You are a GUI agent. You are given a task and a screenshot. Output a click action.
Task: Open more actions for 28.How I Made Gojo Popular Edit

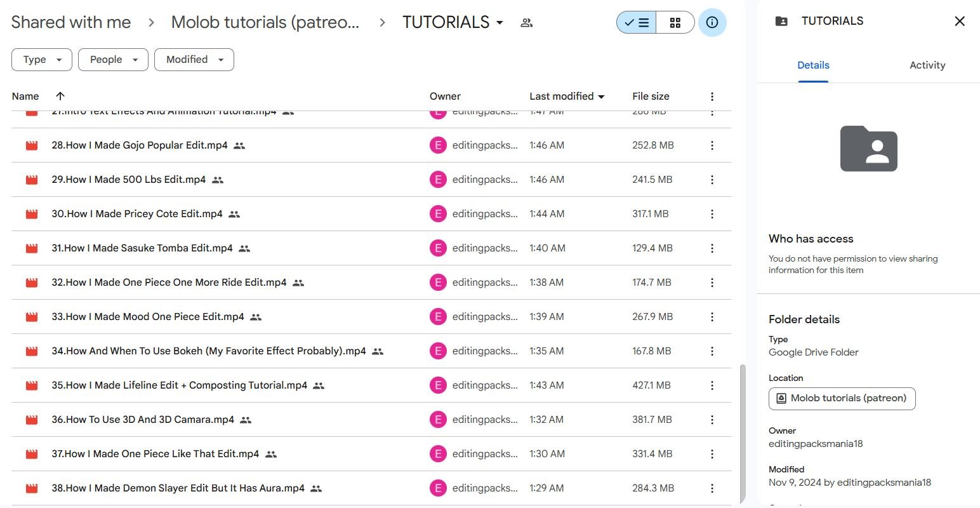712,145
